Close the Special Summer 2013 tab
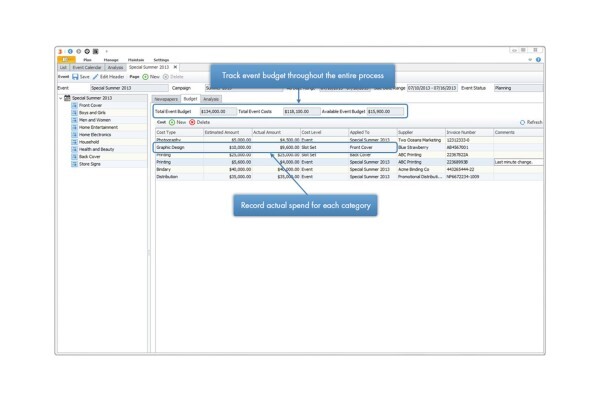600x400 pixels. coord(175,67)
